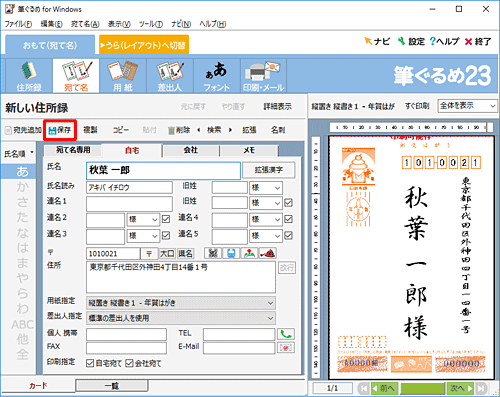Click the 県名 prefecture button
Viewport: 500px width, 397px height.
(185, 254)
